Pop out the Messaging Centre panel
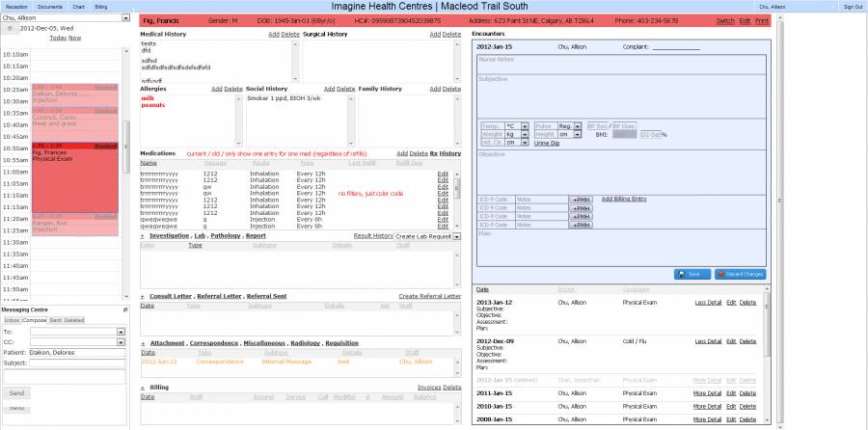 tap(125, 309)
